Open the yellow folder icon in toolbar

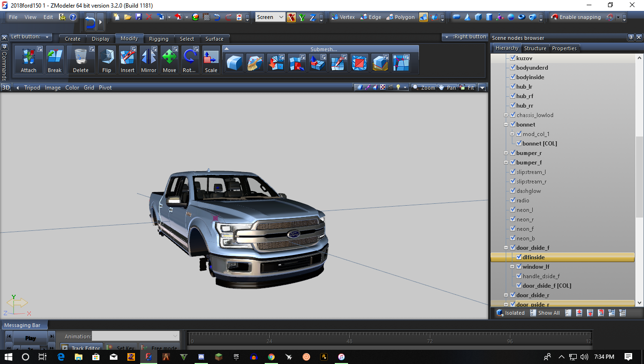127,17
